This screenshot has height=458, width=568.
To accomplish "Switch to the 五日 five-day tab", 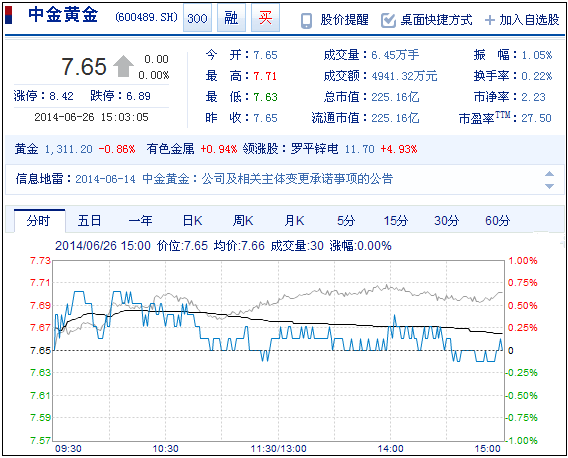I will tap(89, 221).
